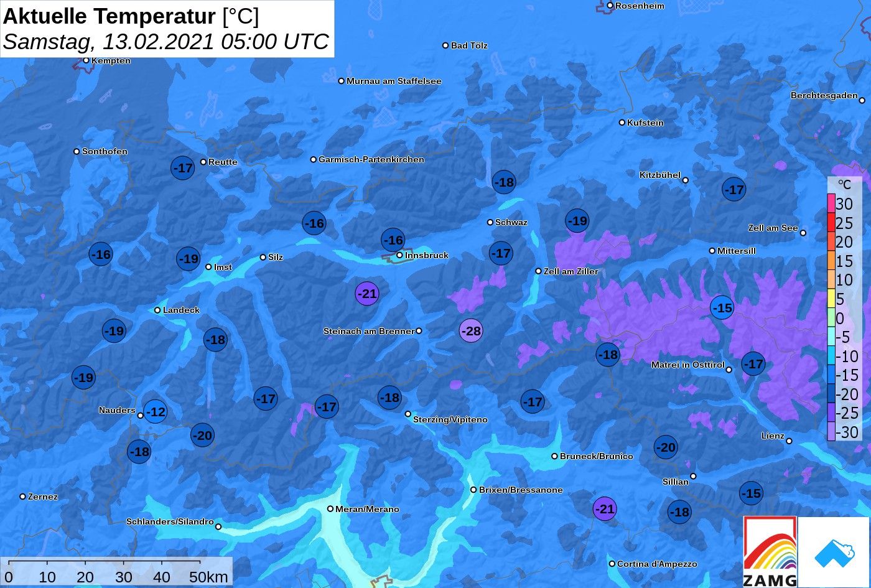Select the -17 marker east of Kitzbühel

[x=734, y=189]
